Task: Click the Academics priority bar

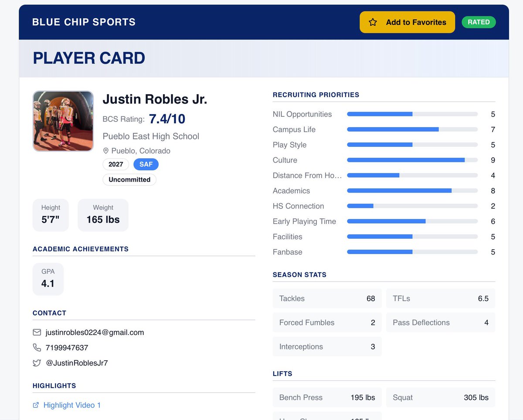Action: [x=412, y=191]
